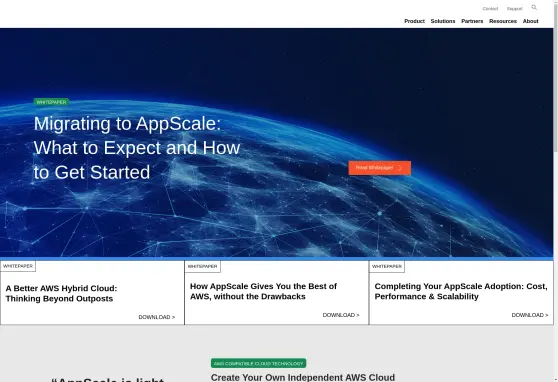Click WHITEPAPER label on Best of AWS card
The width and height of the screenshot is (558, 382).
pos(202,266)
